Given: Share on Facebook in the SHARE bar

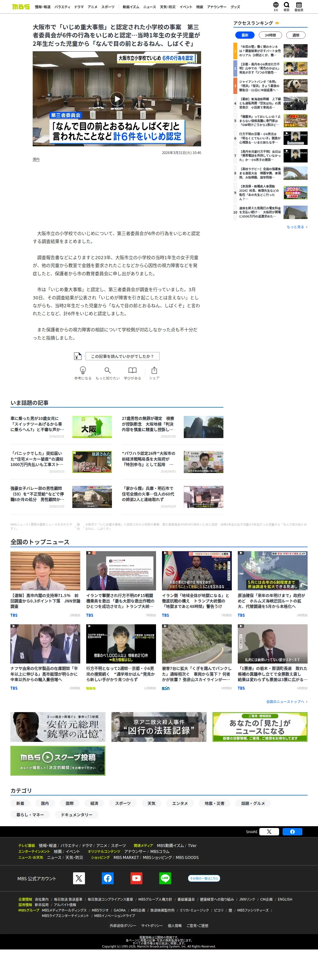Looking at the screenshot, I should [x=292, y=832].
